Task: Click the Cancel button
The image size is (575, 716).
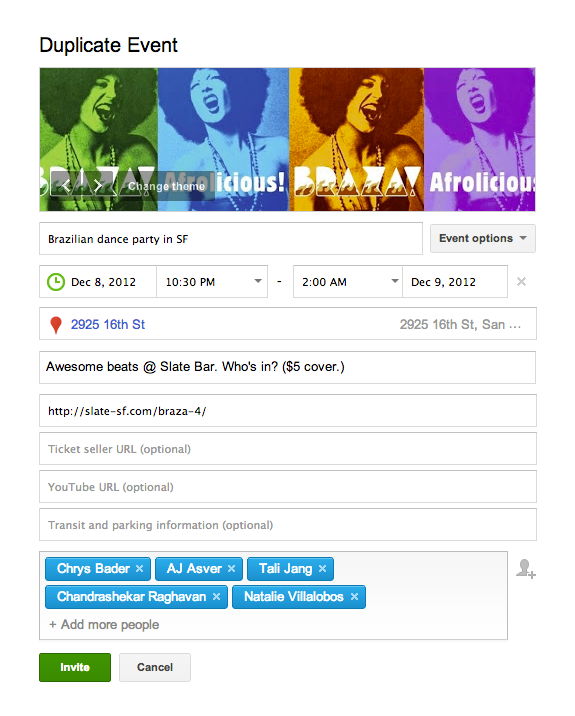Action: click(155, 667)
